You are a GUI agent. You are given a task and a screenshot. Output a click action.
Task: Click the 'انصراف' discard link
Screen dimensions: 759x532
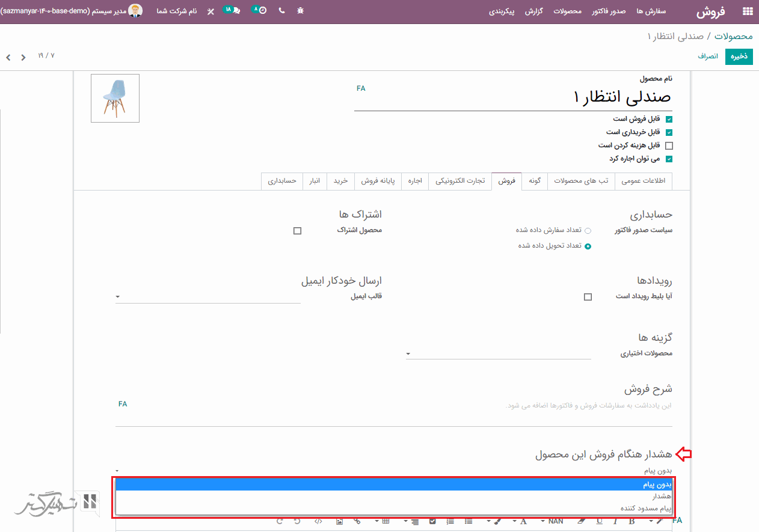[708, 56]
